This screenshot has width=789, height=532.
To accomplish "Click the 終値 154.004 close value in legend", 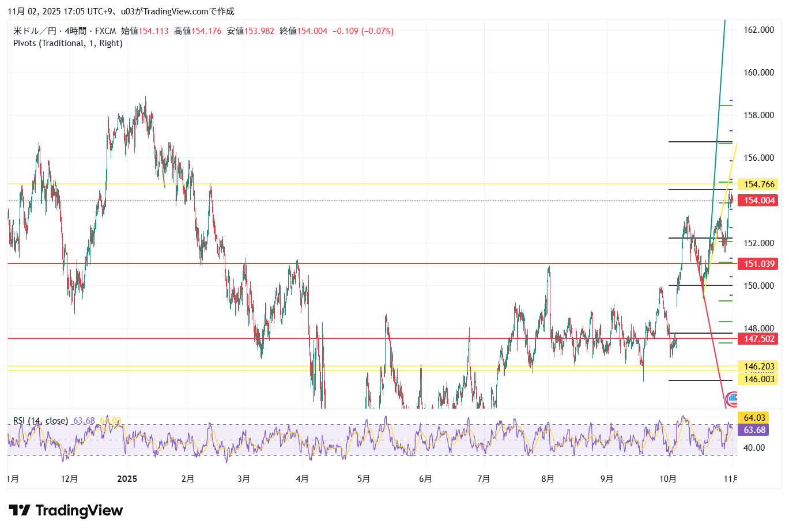I will point(303,31).
